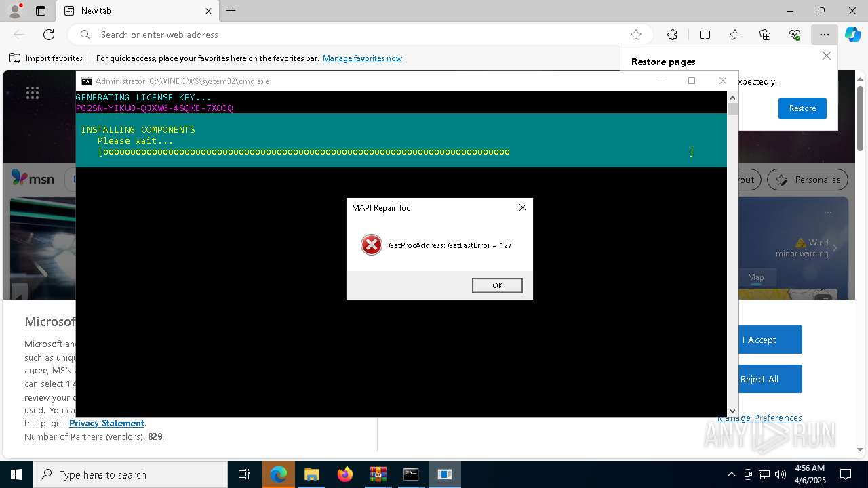Click Reject All cookie button
Image resolution: width=868 pixels, height=488 pixels.
point(759,379)
